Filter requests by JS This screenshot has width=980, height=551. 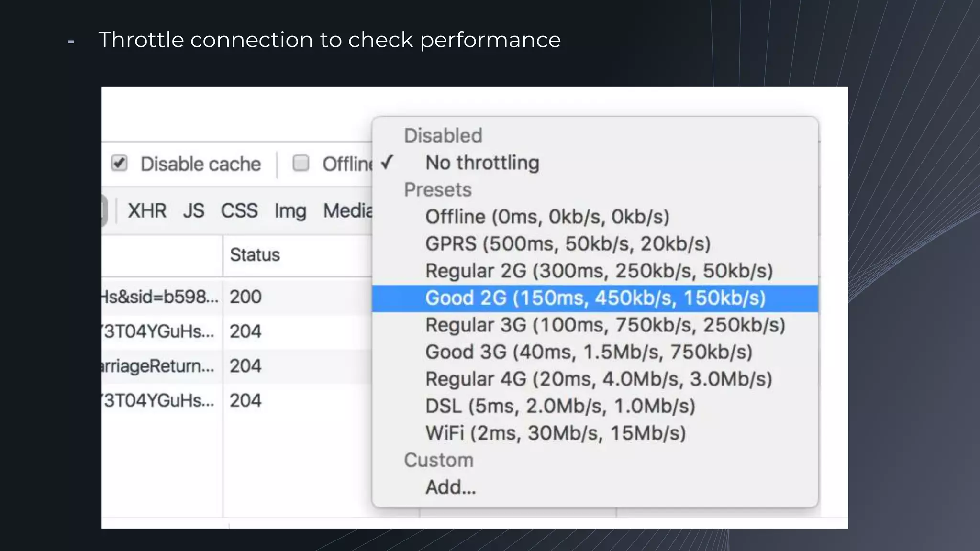[x=193, y=211]
